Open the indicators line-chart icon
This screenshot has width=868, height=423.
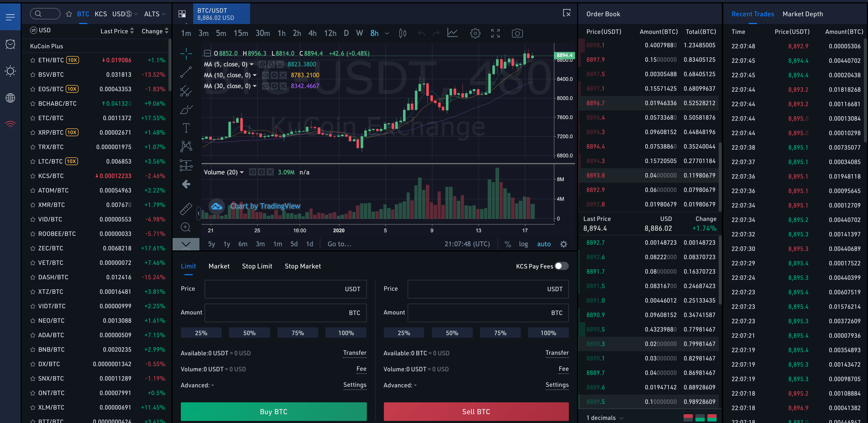tap(452, 33)
